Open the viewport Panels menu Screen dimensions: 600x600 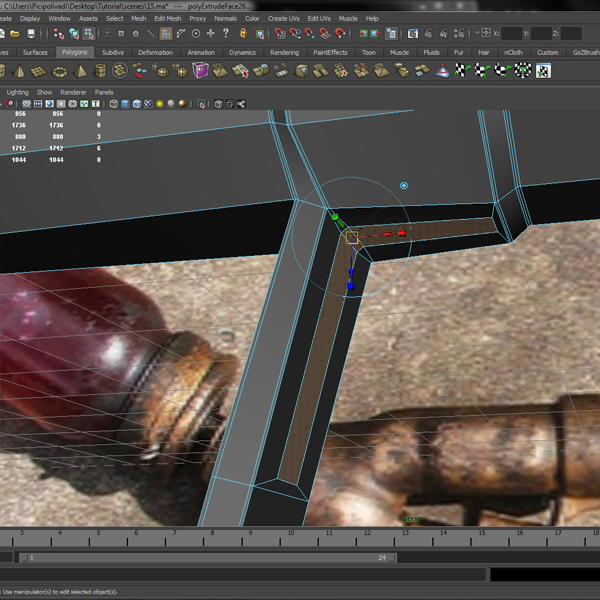tap(104, 92)
